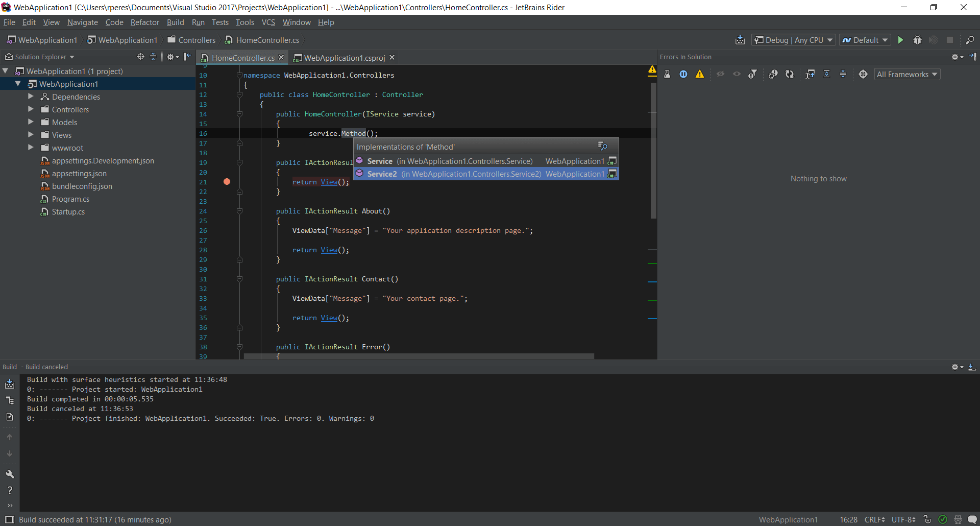
Task: Collapse all nodes in Solution Explorer
Action: click(153, 57)
